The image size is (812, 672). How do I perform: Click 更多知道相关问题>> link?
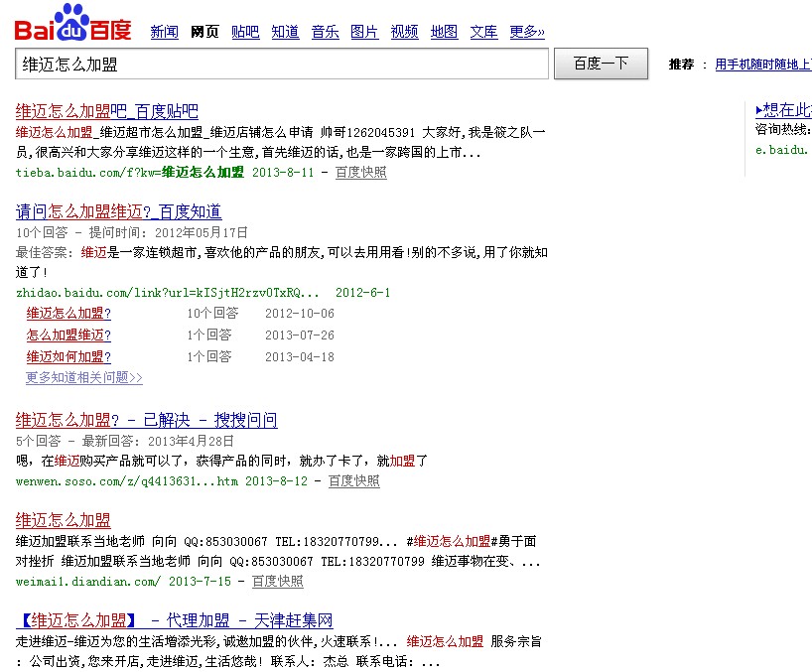tap(84, 377)
